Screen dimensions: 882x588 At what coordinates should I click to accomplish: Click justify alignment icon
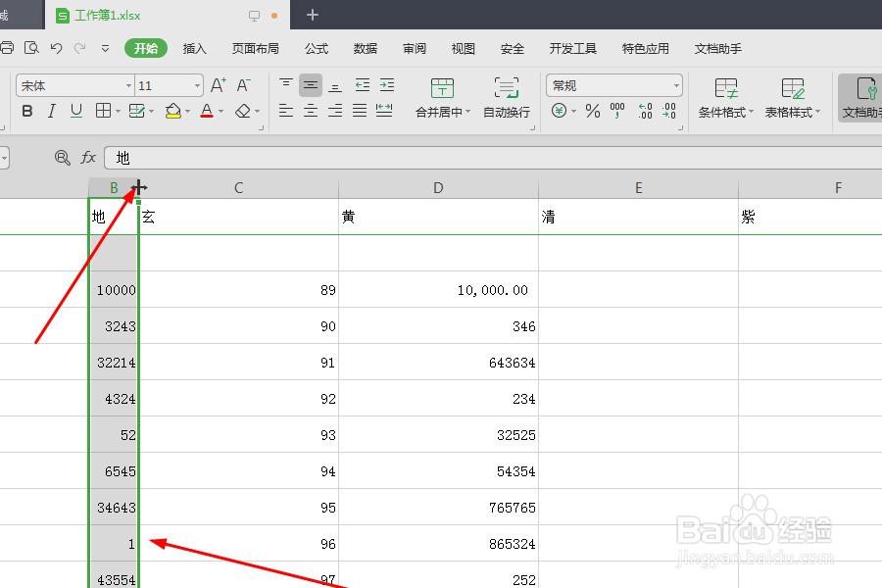360,111
